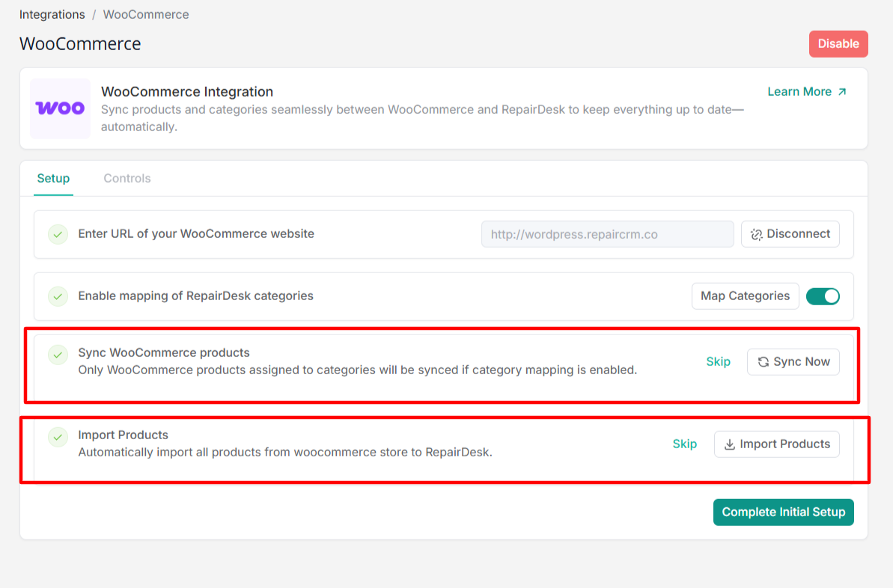Click the checkmark beside Enable mapping step

click(58, 296)
